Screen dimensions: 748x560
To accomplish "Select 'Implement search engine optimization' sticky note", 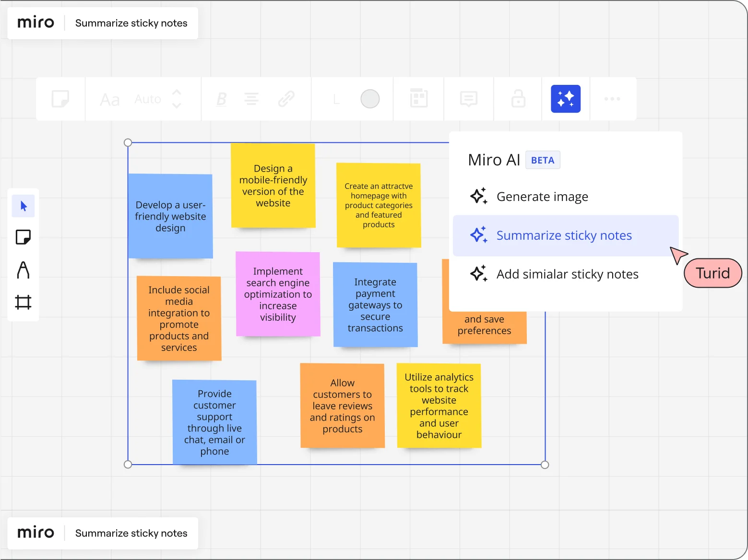I will pyautogui.click(x=278, y=294).
